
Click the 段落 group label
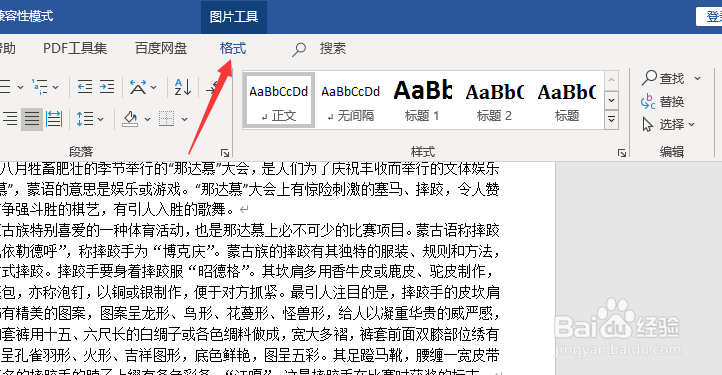click(81, 152)
